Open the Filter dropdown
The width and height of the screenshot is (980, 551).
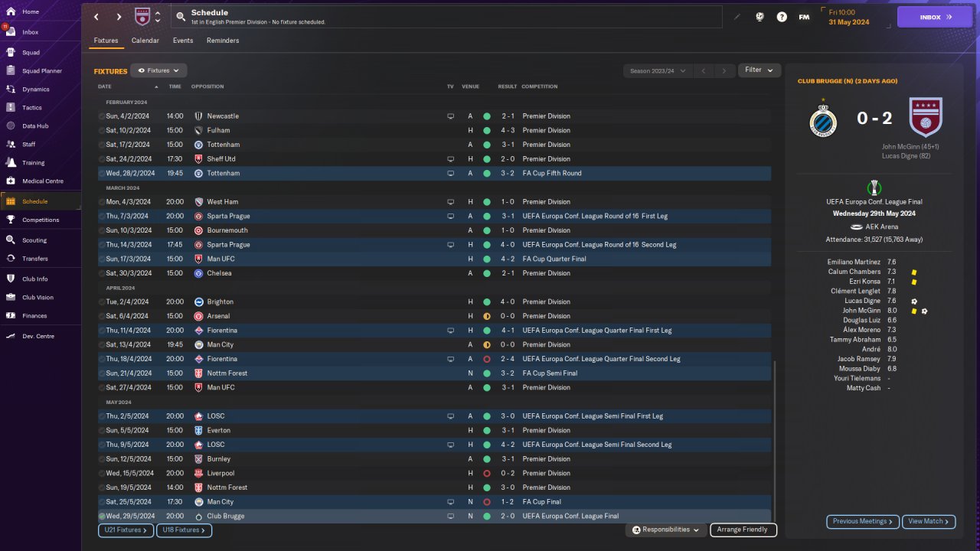(x=759, y=70)
